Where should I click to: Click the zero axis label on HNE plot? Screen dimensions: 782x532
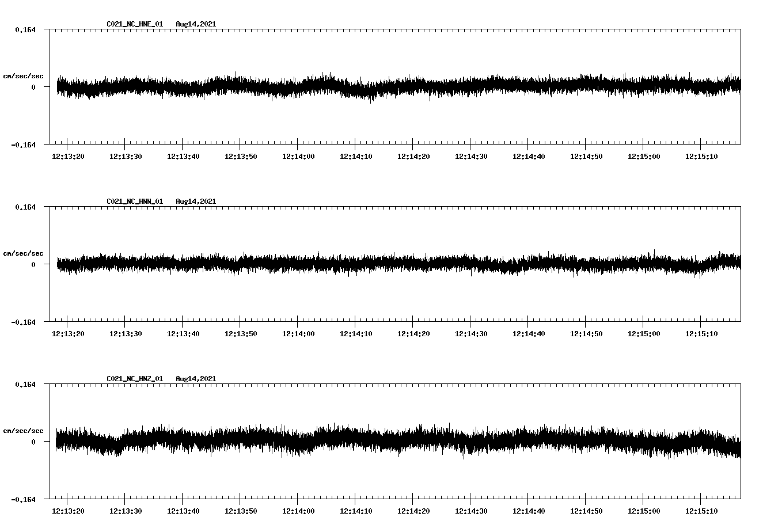point(33,87)
